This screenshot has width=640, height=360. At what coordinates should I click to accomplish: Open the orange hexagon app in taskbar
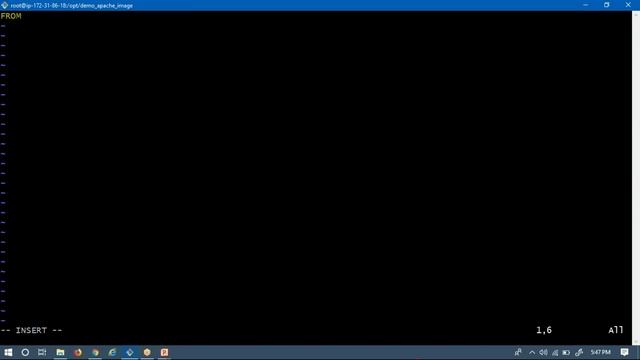pyautogui.click(x=147, y=352)
